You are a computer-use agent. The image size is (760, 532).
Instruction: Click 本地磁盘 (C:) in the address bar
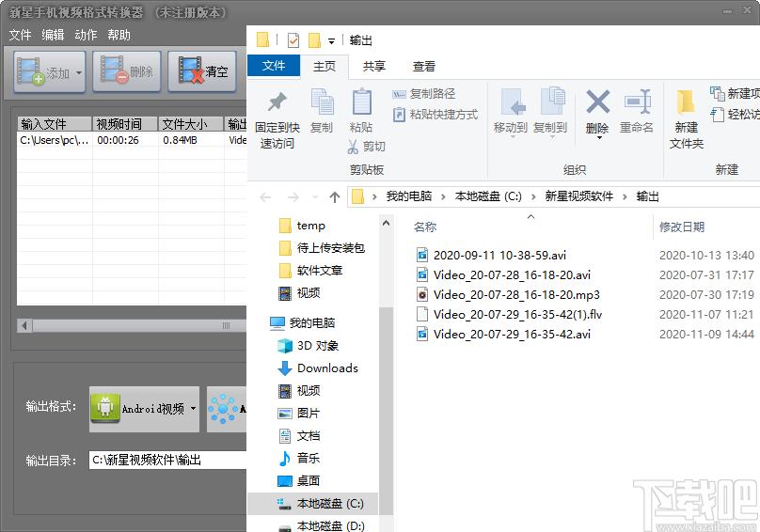tap(488, 196)
